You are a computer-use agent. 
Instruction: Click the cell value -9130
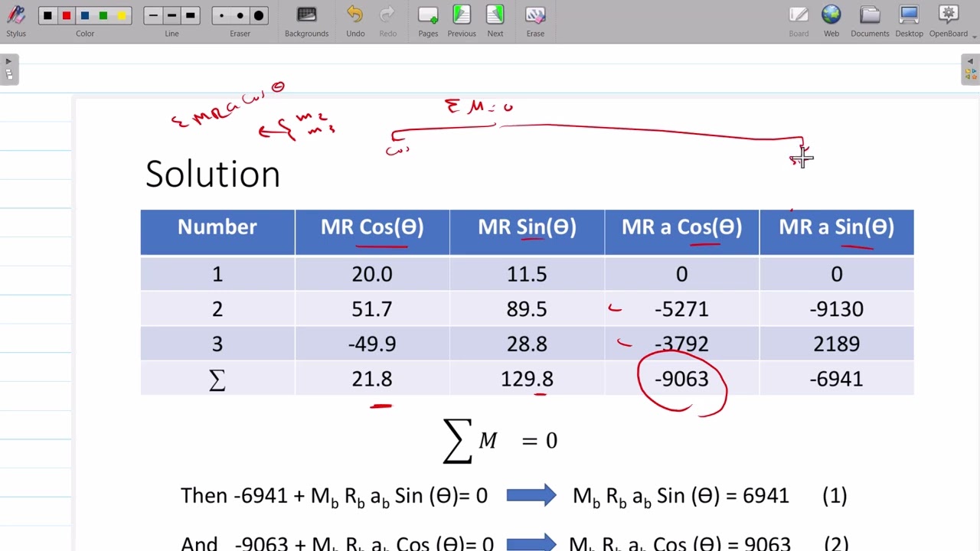pos(836,309)
